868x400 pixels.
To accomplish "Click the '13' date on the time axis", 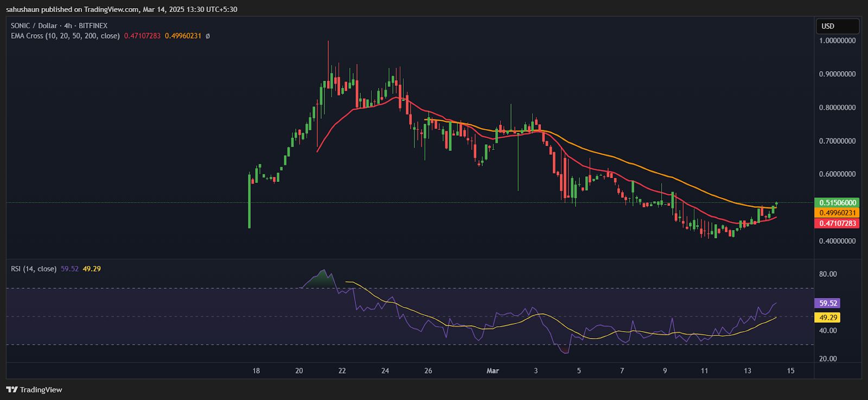I will pos(748,371).
